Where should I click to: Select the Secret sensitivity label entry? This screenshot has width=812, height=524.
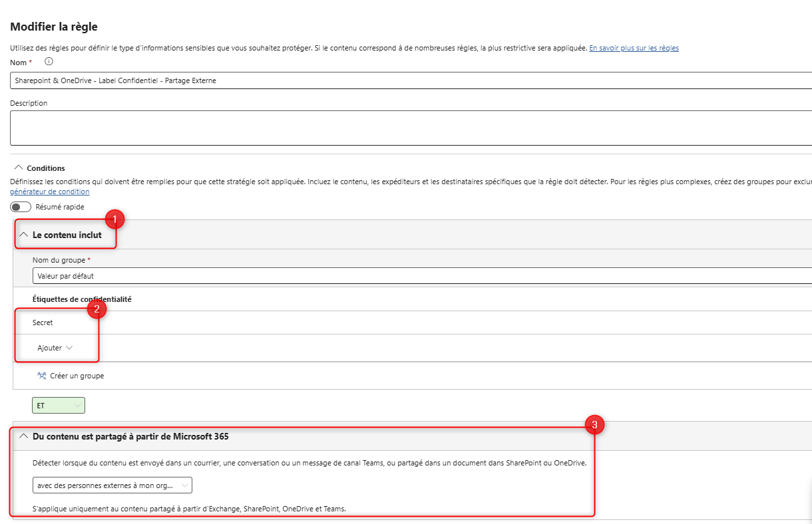point(43,323)
